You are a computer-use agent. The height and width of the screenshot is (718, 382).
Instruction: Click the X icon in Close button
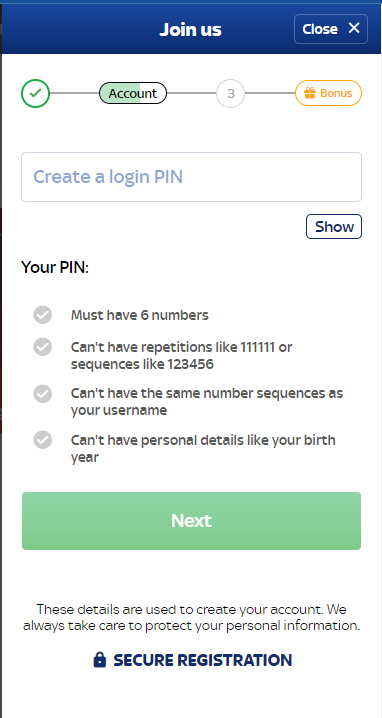click(x=354, y=28)
